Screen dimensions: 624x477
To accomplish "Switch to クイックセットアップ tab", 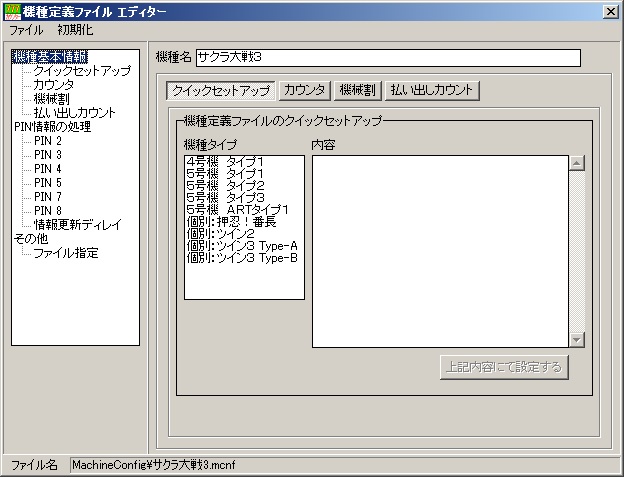I will (221, 91).
